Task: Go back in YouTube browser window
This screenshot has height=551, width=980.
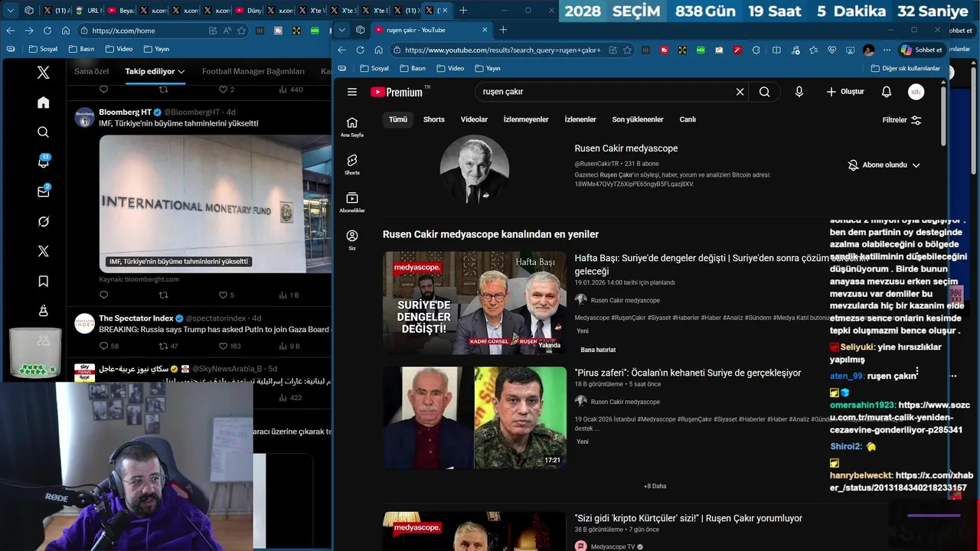Action: [341, 50]
